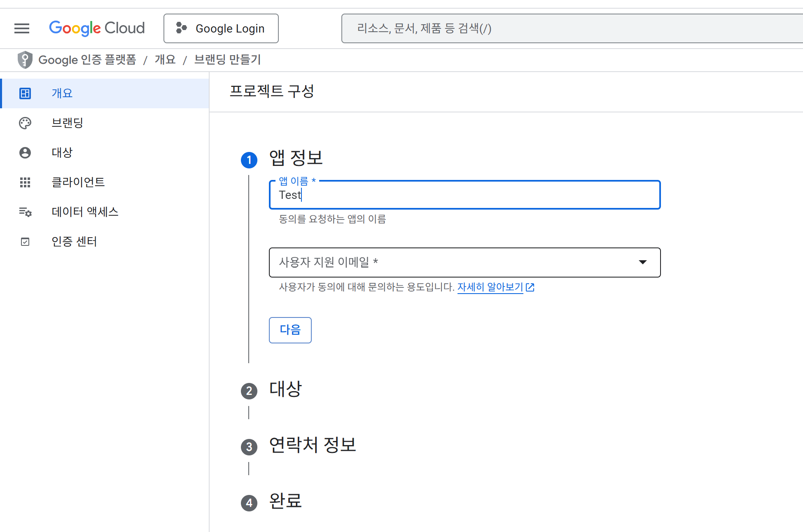The width and height of the screenshot is (803, 532).
Task: Go to step 2 대상
Action: (285, 390)
